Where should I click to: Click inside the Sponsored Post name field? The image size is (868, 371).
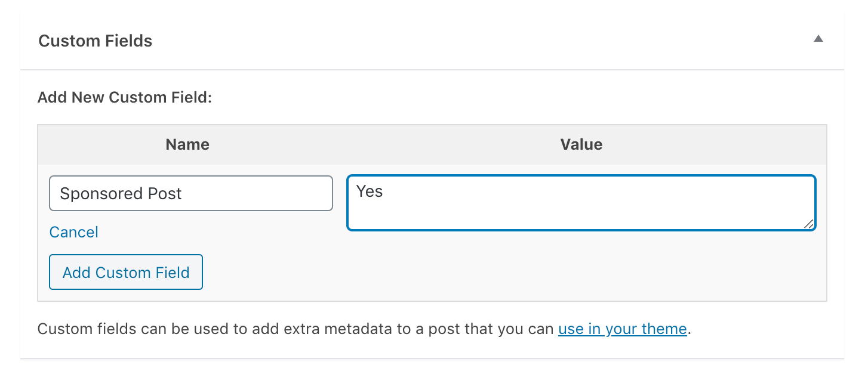[x=191, y=193]
